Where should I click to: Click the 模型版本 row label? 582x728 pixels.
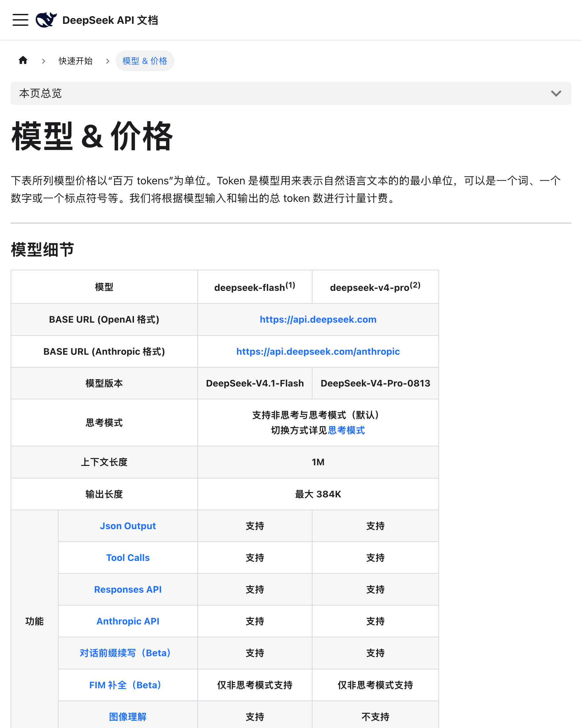tap(104, 383)
